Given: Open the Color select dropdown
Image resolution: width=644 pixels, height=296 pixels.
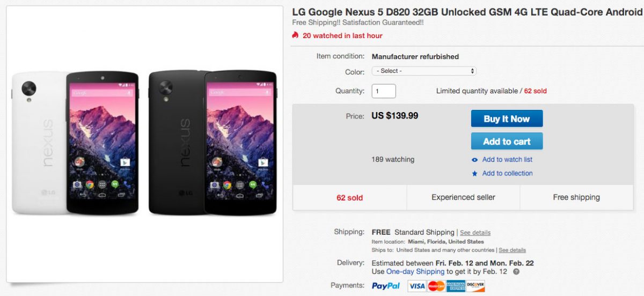Looking at the screenshot, I should point(424,71).
